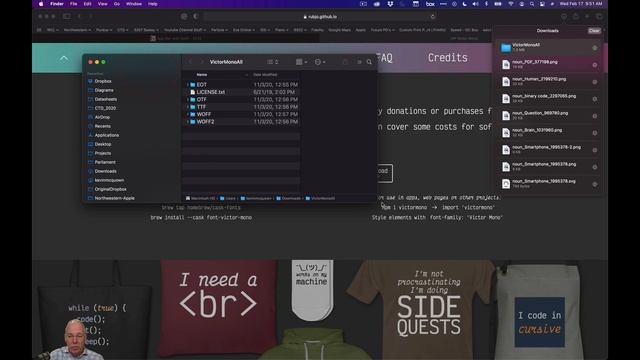Expand the WOFF folder

(x=188, y=114)
